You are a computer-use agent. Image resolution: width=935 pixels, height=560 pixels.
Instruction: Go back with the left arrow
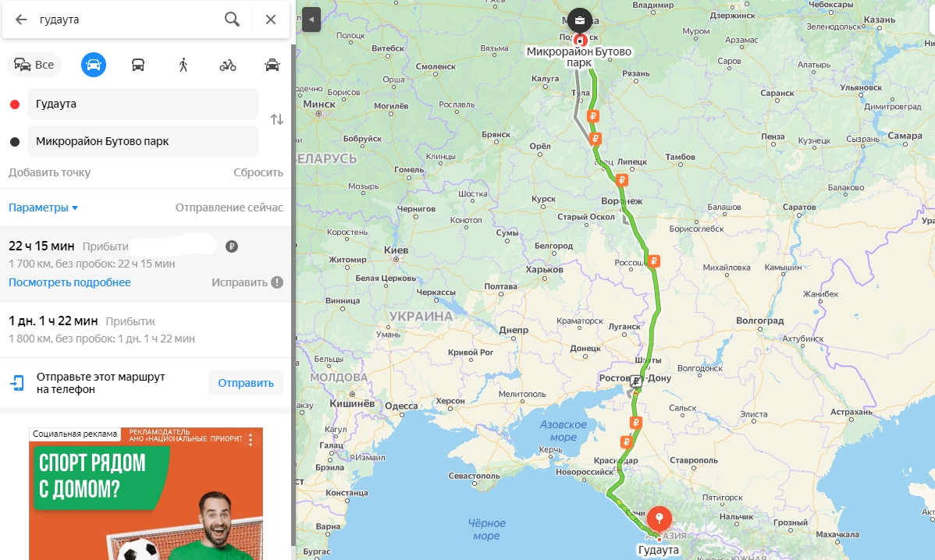21,19
